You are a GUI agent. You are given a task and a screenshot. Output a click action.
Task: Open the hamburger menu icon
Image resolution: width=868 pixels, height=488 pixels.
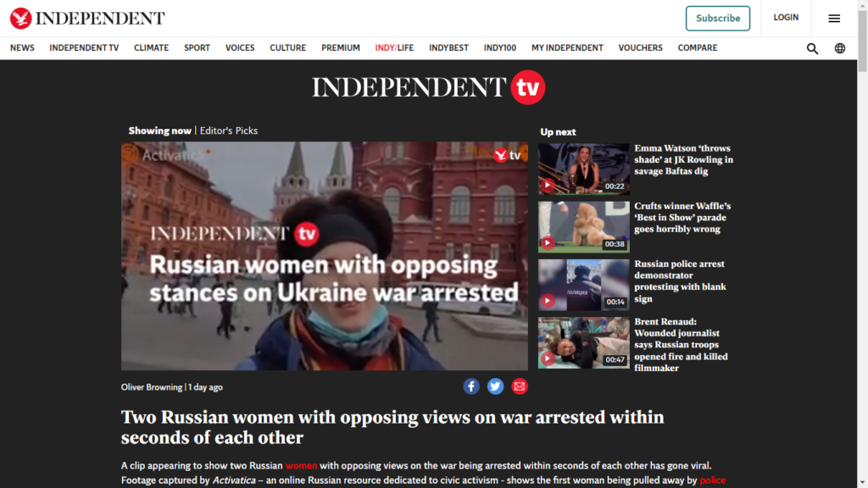(834, 19)
